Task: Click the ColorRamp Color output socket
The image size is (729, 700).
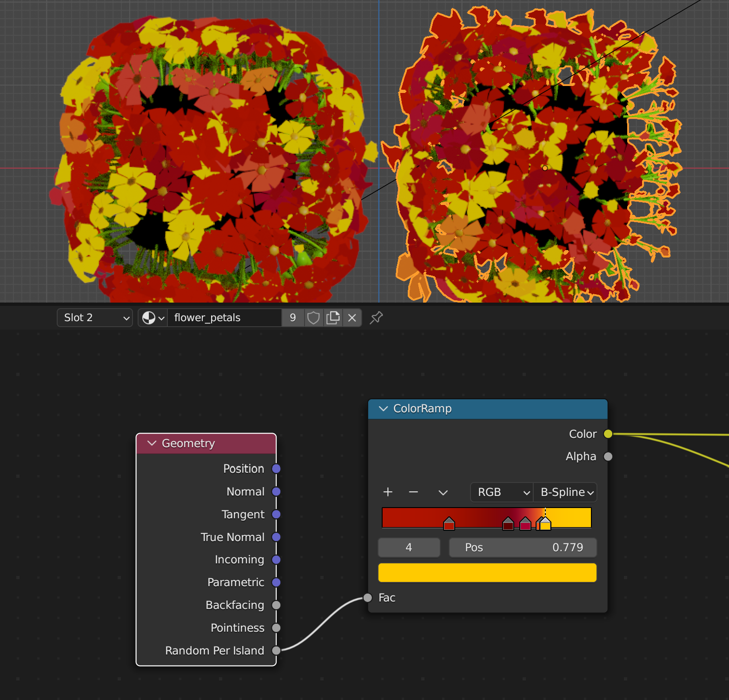Action: click(x=608, y=434)
